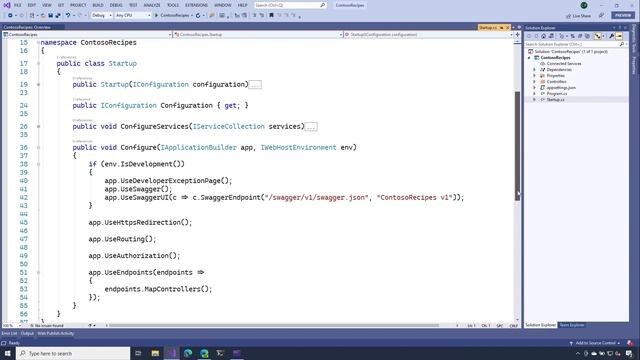Expand the collapsed Startup constructor body
The image size is (640, 360).
pyautogui.click(x=255, y=85)
